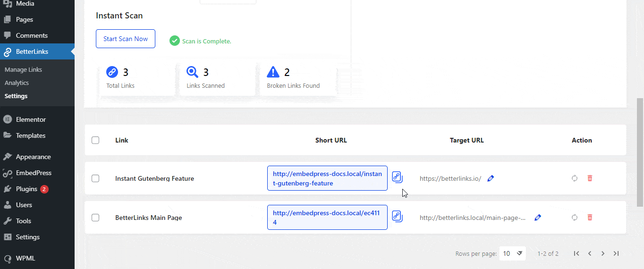Delete the BetterLinks Main Page link

coord(590,218)
